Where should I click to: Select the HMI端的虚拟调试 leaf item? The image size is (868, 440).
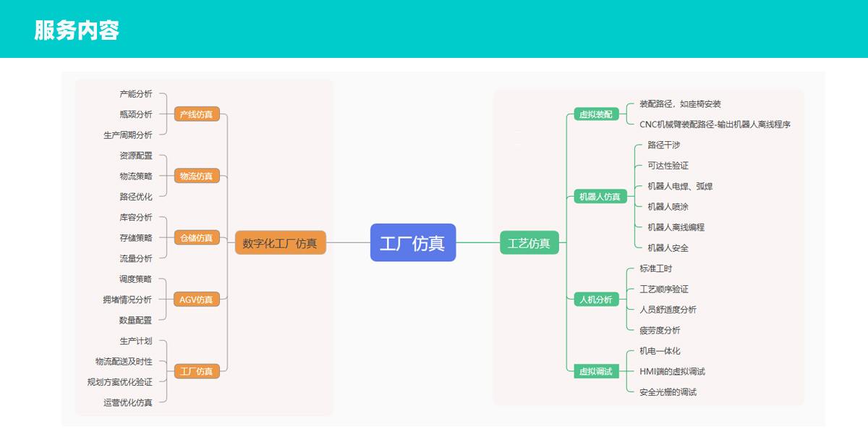[x=672, y=371]
